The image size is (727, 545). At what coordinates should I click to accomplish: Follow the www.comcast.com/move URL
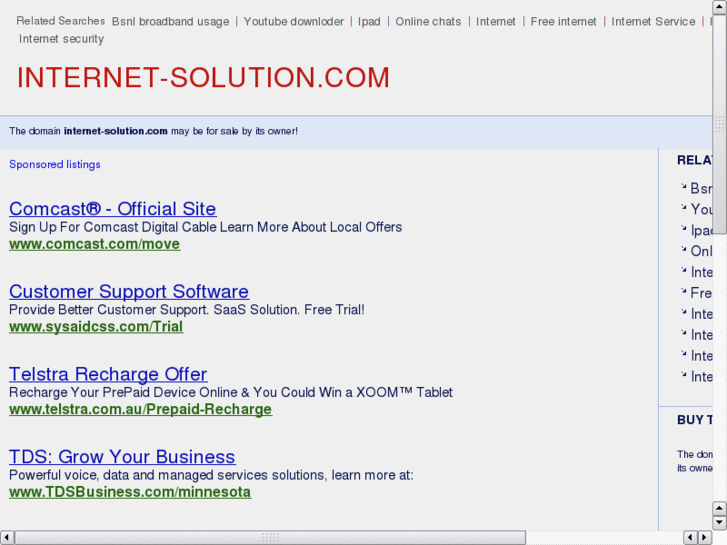(95, 244)
